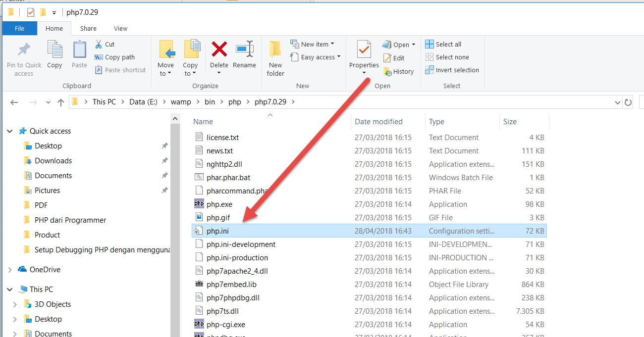This screenshot has height=337, width=644.
Task: Select the php7apache2_4.dll file
Action: [237, 271]
